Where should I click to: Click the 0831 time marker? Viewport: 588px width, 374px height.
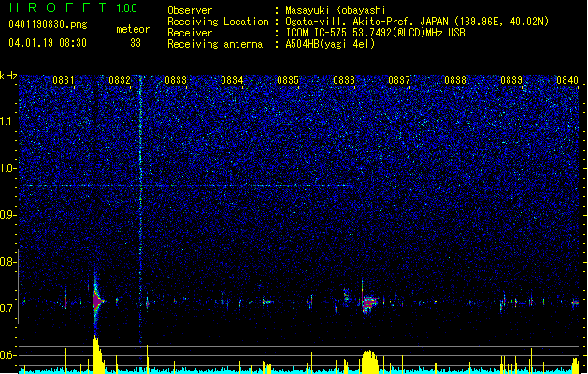64,80
